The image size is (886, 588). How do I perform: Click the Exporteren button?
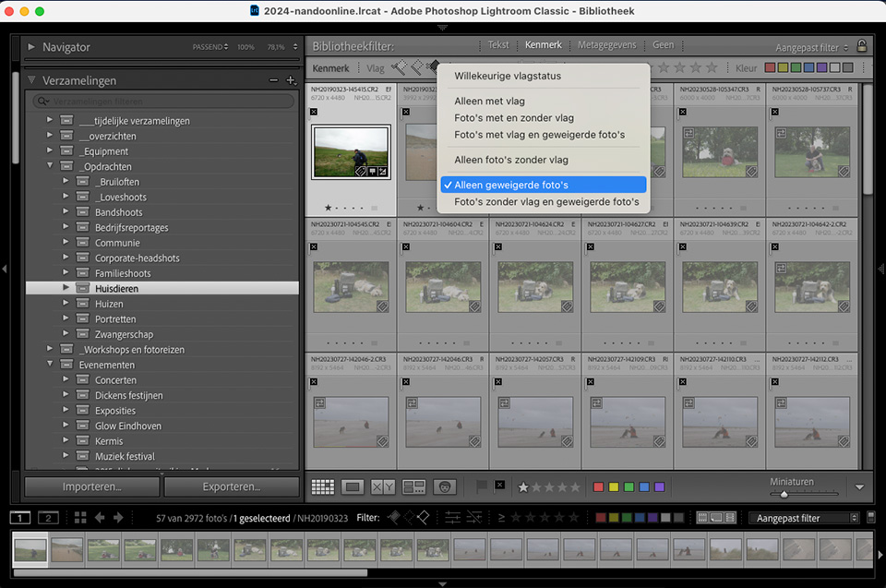pos(232,486)
